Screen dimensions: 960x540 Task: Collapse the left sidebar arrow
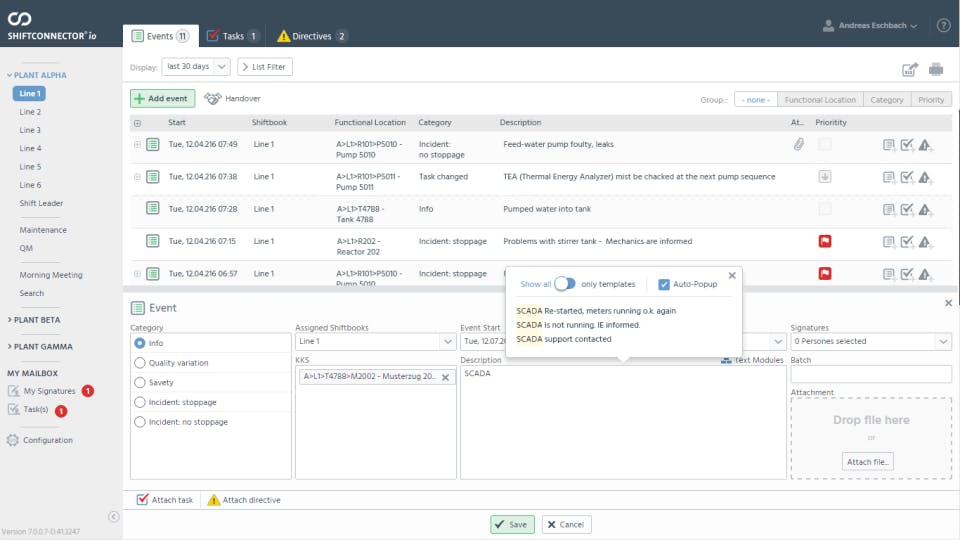click(x=113, y=517)
